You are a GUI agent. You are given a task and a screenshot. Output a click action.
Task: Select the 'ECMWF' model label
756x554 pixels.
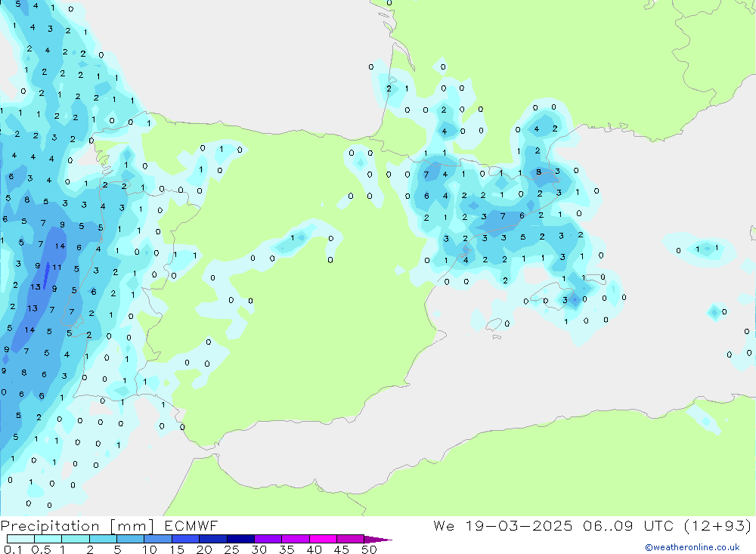[x=191, y=525]
